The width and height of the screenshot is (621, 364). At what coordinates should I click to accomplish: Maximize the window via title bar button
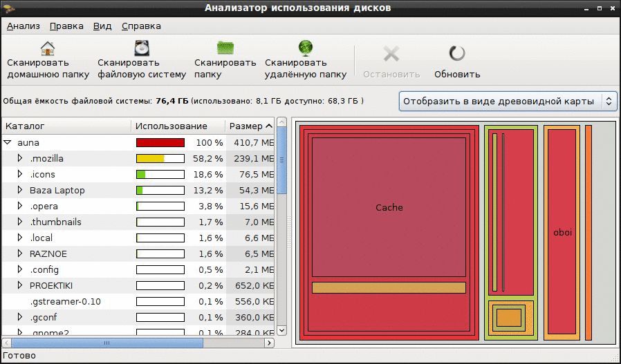pyautogui.click(x=600, y=8)
